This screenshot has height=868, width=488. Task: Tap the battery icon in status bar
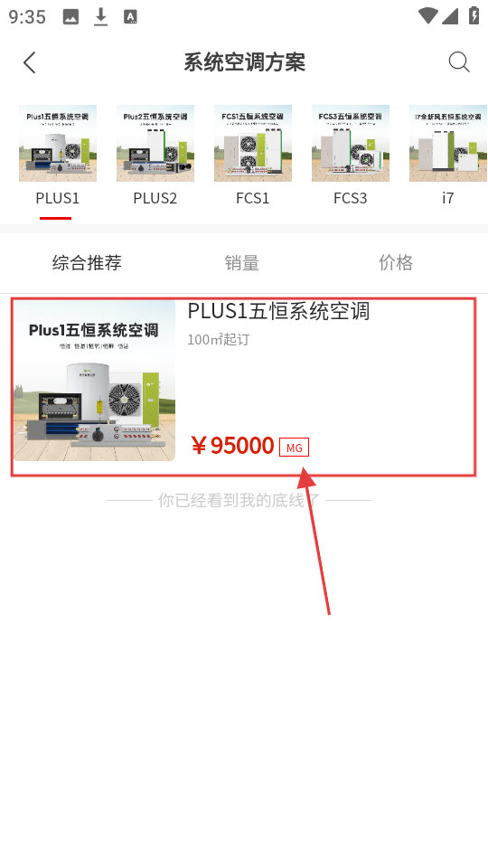[474, 15]
